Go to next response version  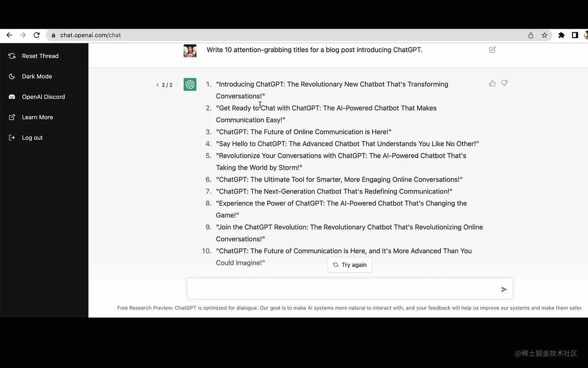pos(177,85)
